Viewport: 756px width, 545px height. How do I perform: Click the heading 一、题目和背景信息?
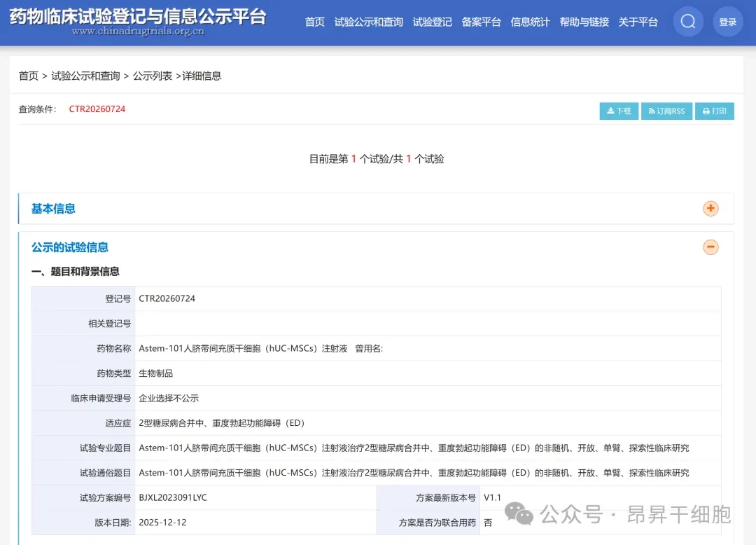click(75, 272)
